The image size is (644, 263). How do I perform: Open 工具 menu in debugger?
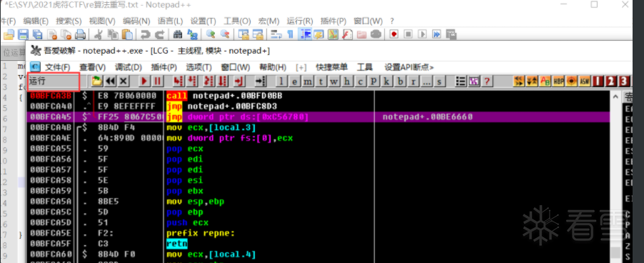coord(365,67)
